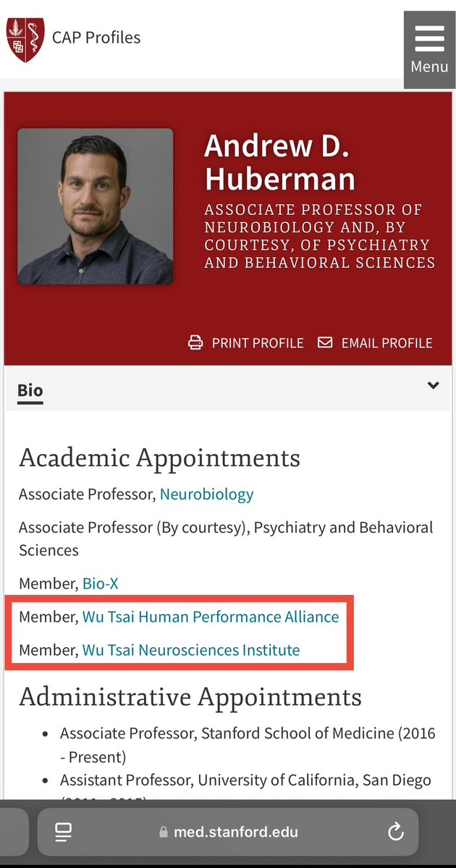
Task: Tap the browser page settings icon
Action: click(63, 833)
